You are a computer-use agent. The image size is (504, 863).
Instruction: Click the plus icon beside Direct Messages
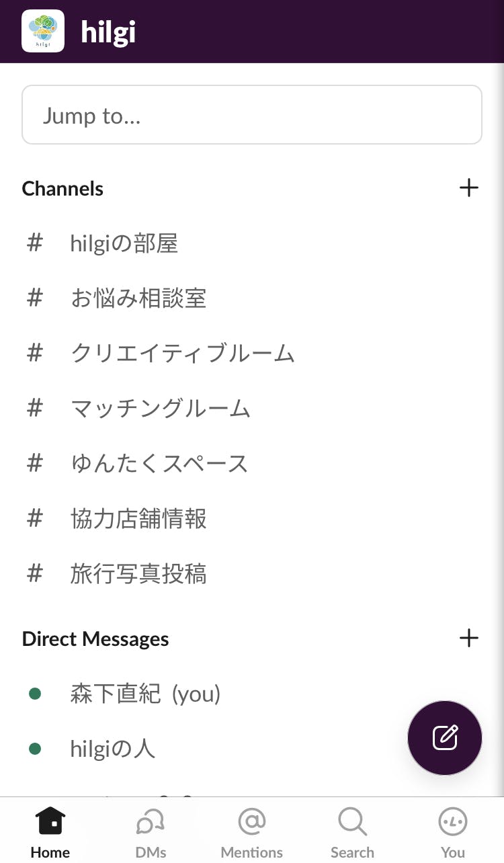click(x=468, y=638)
